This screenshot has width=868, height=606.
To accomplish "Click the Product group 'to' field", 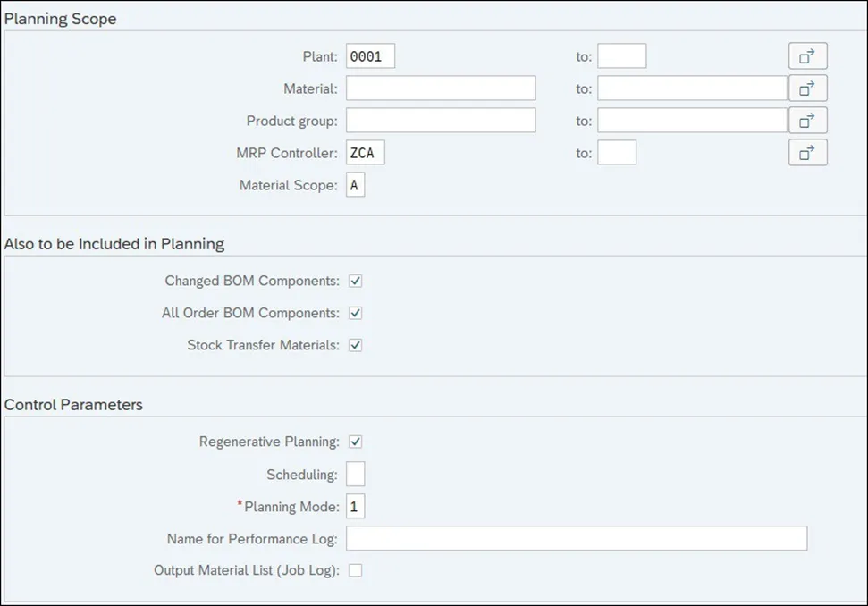I will [692, 121].
